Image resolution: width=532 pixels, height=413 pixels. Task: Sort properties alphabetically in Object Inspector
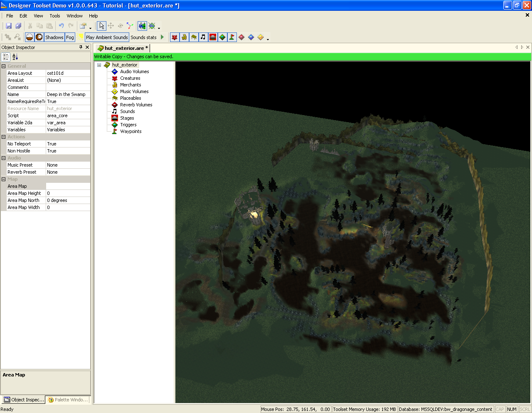(15, 57)
